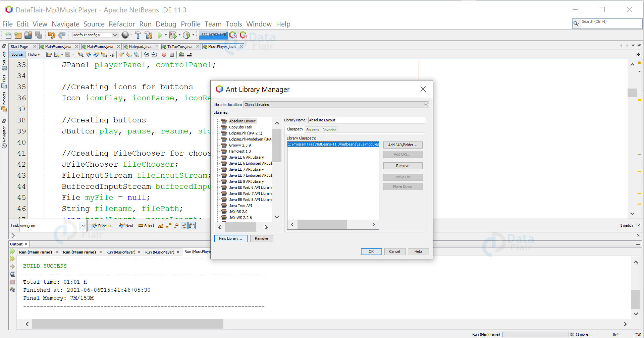This screenshot has width=644, height=338.
Task: Switch to the TicTacToe.java editor tab
Action: pyautogui.click(x=180, y=47)
